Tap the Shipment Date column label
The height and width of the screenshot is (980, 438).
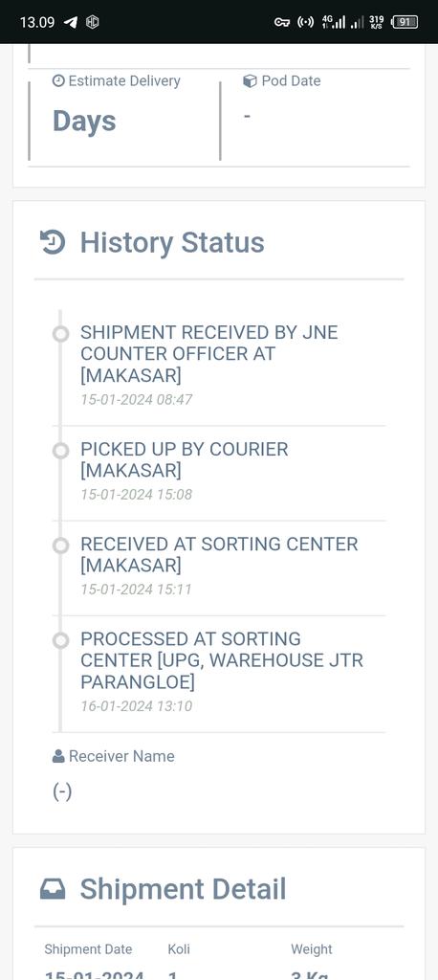pyautogui.click(x=88, y=949)
